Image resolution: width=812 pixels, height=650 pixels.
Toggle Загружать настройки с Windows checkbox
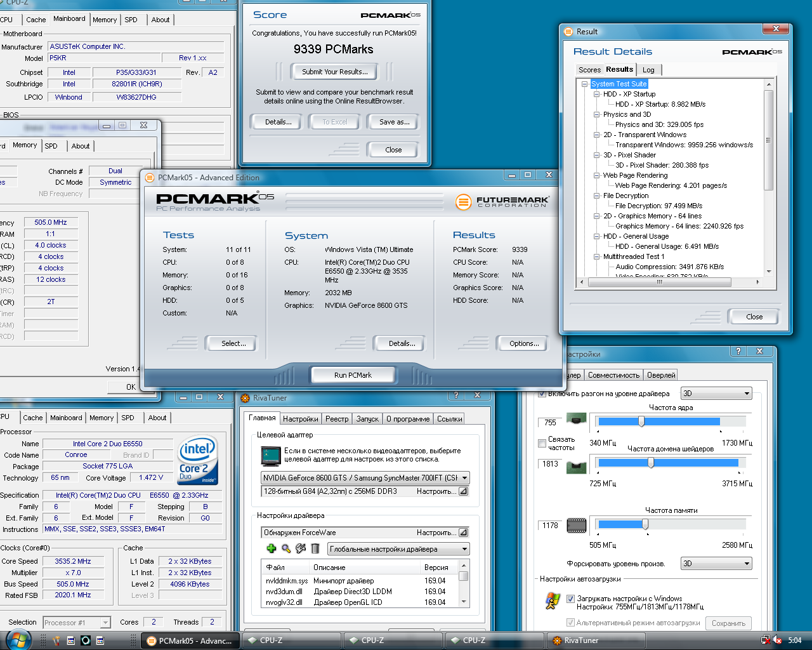[x=570, y=599]
